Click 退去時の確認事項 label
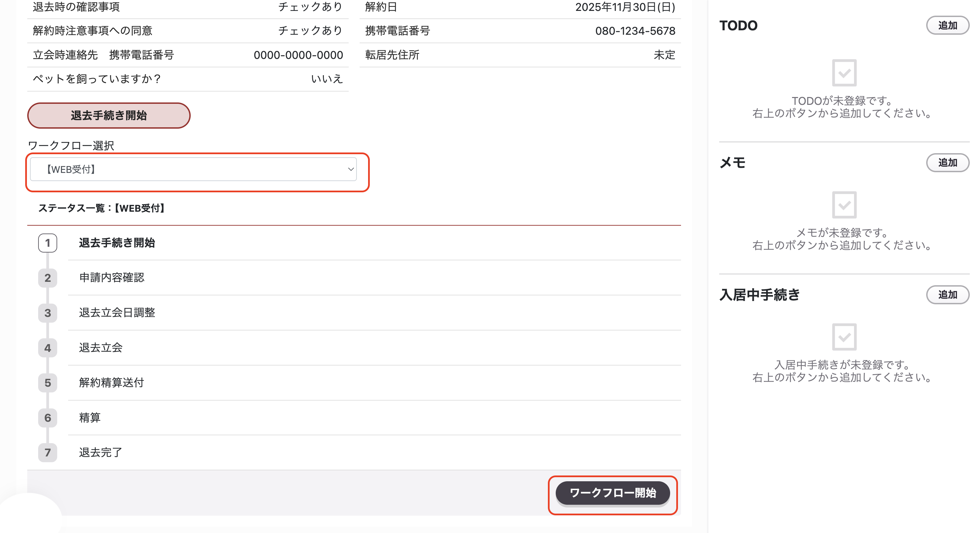Viewport: 980px width, 533px height. [x=76, y=7]
